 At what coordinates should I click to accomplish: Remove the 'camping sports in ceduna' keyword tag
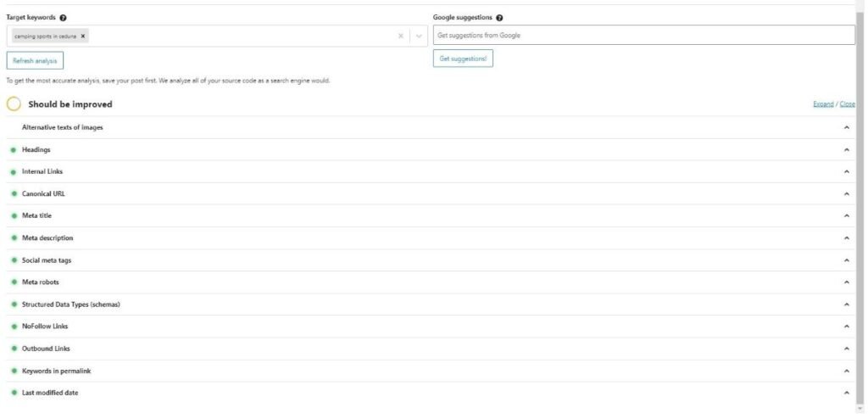83,36
